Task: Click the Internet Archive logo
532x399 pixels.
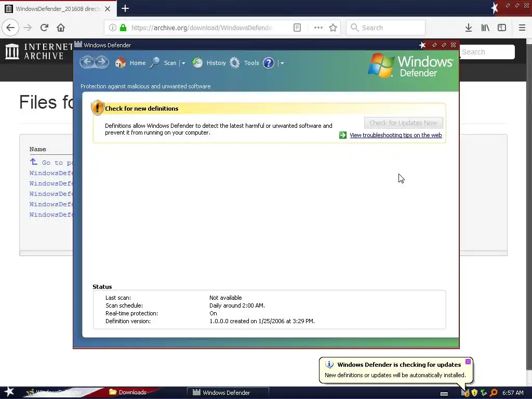Action: point(39,51)
